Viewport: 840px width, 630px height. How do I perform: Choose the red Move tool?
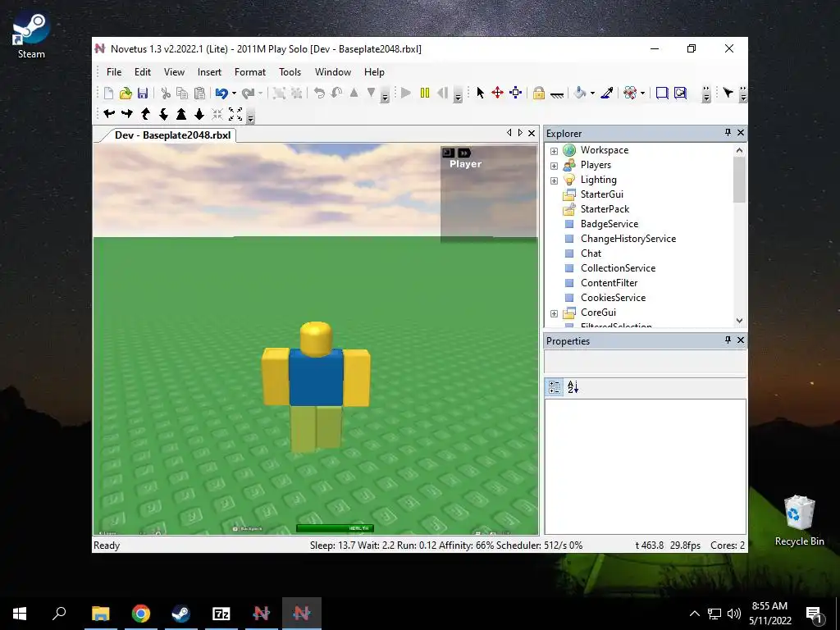point(498,94)
